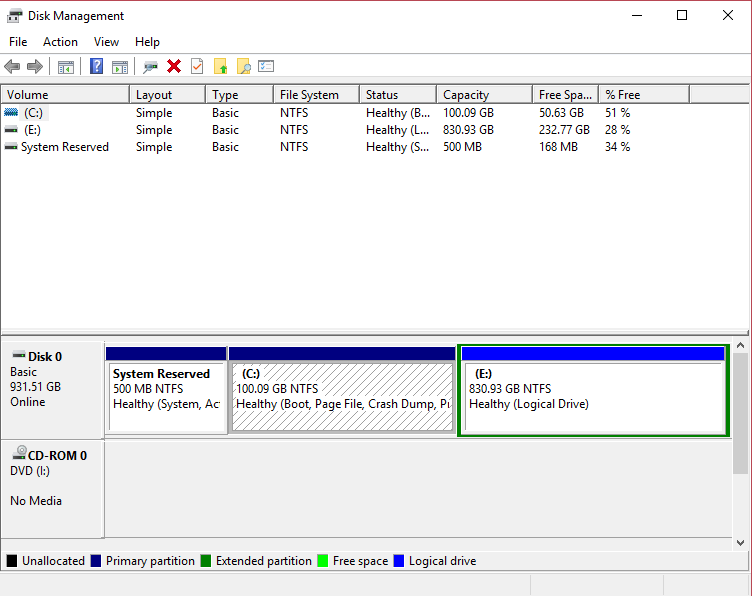Click the Properties checkmark page icon
Image resolution: width=752 pixels, height=596 pixels.
click(x=197, y=66)
